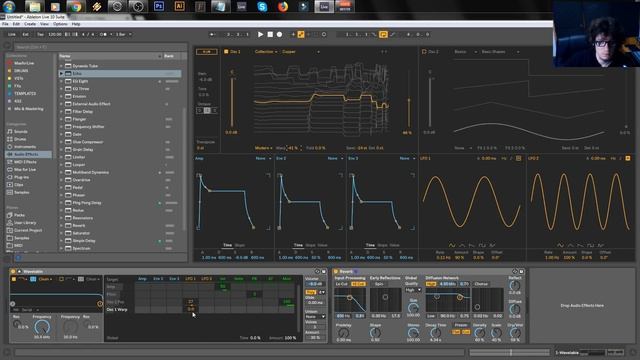Click the Poly voice mode button
The width and height of the screenshot is (640, 360).
click(311, 292)
